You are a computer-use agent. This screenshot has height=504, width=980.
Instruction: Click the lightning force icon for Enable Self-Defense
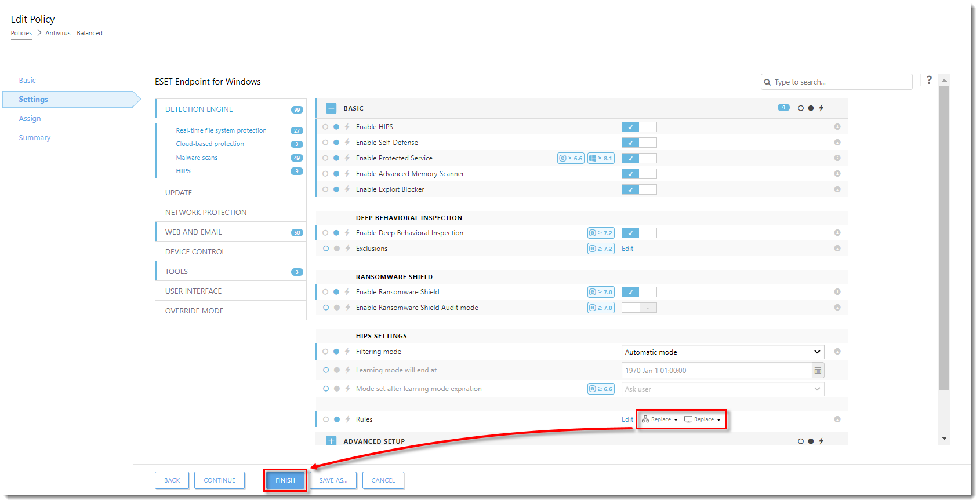point(347,143)
